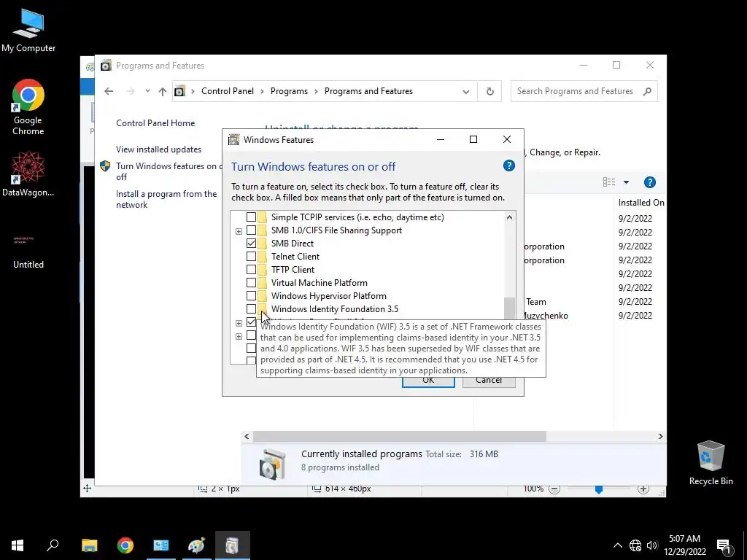Viewport: 747px width, 560px height.
Task: Expand the last plus node in the features list
Action: (239, 337)
